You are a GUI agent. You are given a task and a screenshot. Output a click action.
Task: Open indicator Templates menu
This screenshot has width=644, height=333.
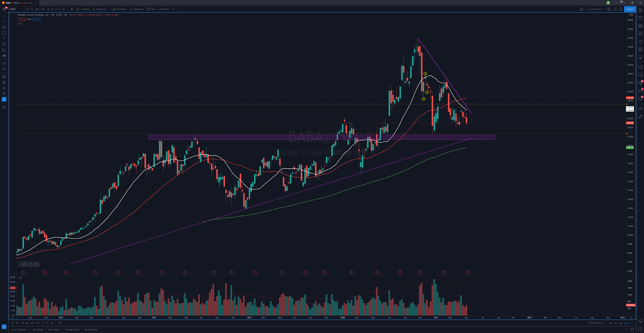coord(136,9)
